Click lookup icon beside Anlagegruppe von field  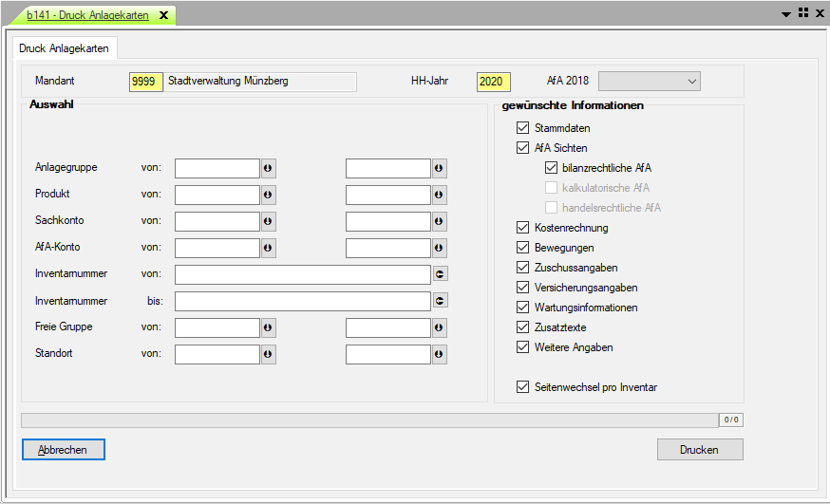268,168
